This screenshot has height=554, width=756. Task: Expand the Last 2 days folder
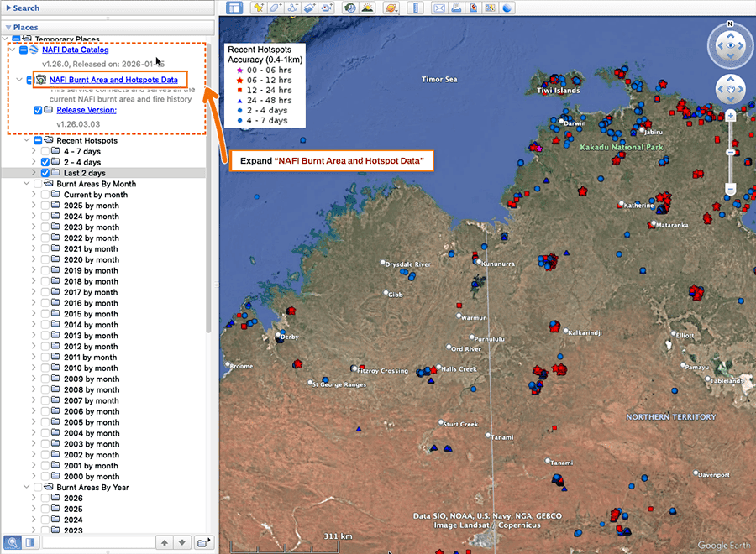pyautogui.click(x=34, y=172)
